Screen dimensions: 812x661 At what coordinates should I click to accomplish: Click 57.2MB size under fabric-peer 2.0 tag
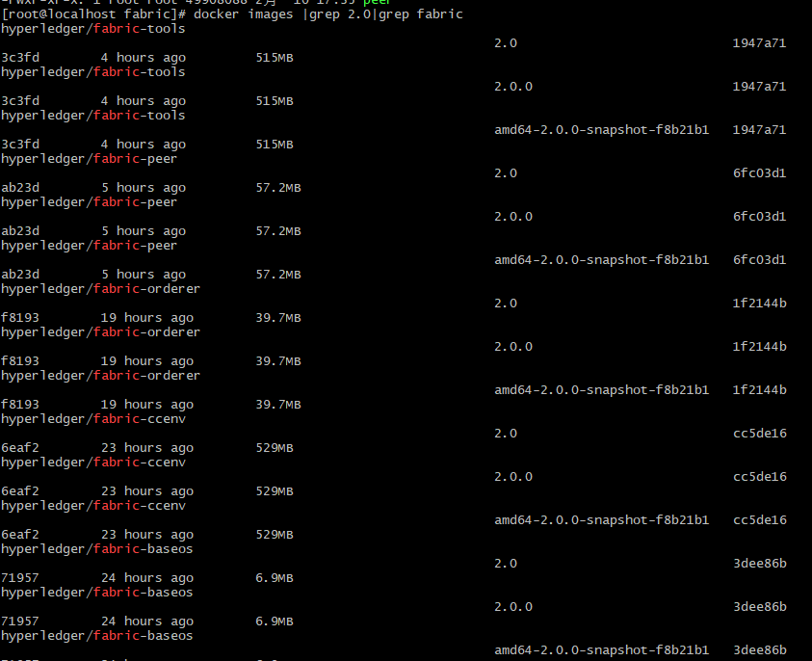pos(278,188)
